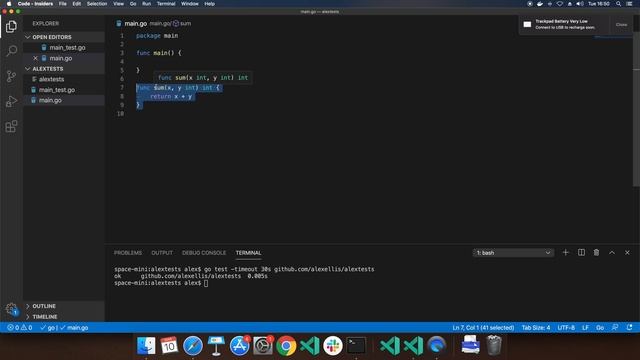Open Calendar from the dock
This screenshot has width=640, height=360.
169,346
